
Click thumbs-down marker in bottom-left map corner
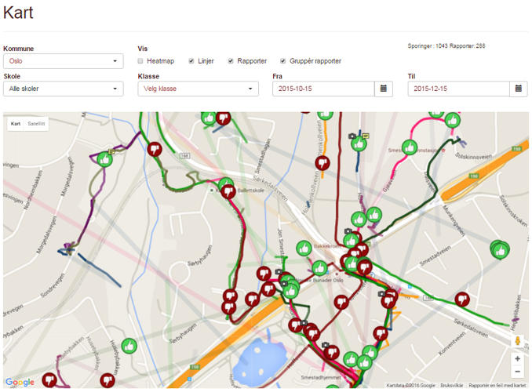[50, 379]
